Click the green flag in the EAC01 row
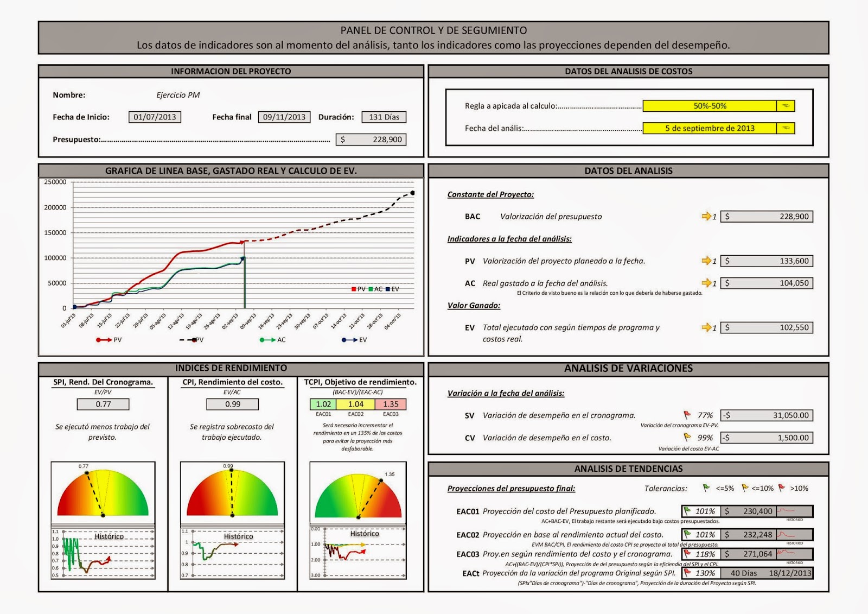Image resolution: width=868 pixels, height=614 pixels. point(687,511)
